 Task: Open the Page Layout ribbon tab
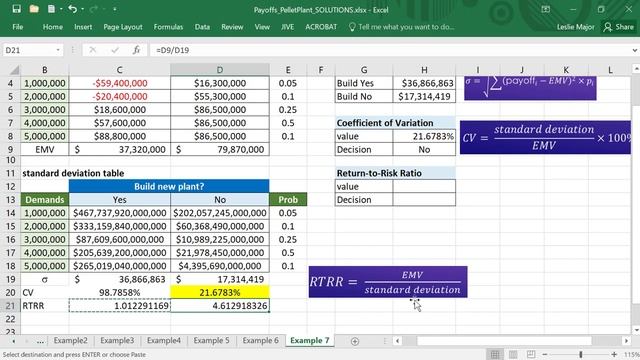[x=122, y=27]
